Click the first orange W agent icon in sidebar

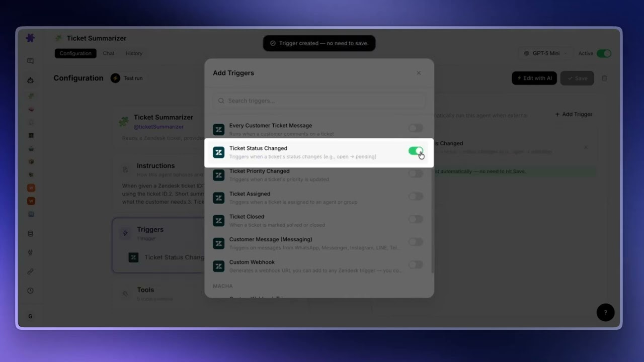click(31, 188)
